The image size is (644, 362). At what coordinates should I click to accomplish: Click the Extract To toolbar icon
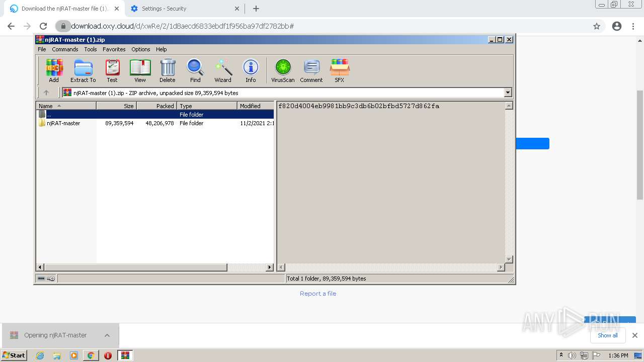point(83,70)
